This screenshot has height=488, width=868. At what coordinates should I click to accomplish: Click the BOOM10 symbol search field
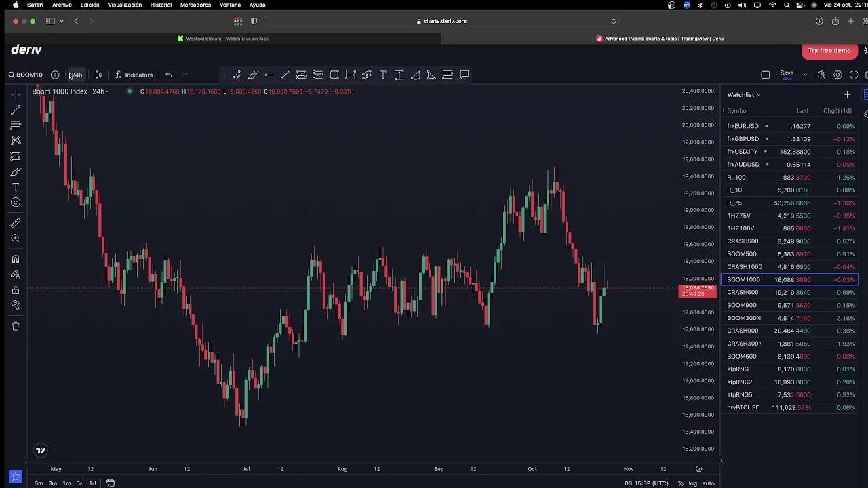[26, 75]
